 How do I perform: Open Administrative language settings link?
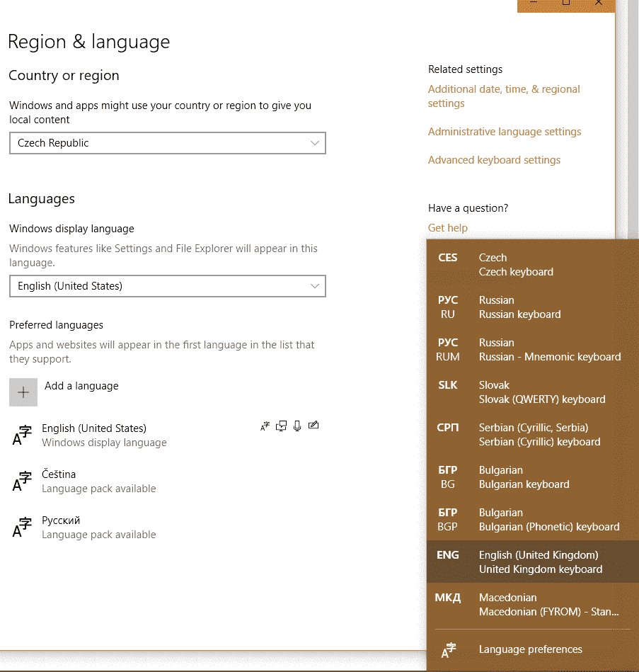[x=505, y=132]
